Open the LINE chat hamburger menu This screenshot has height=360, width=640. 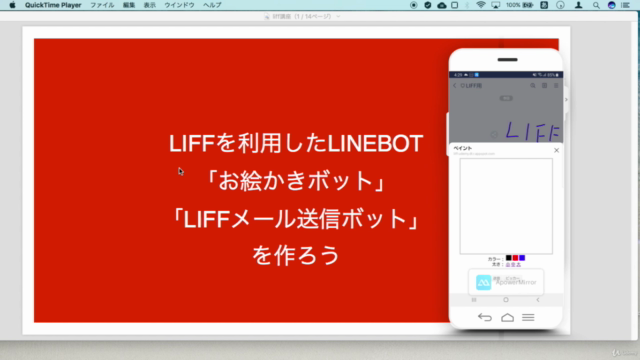pos(556,86)
